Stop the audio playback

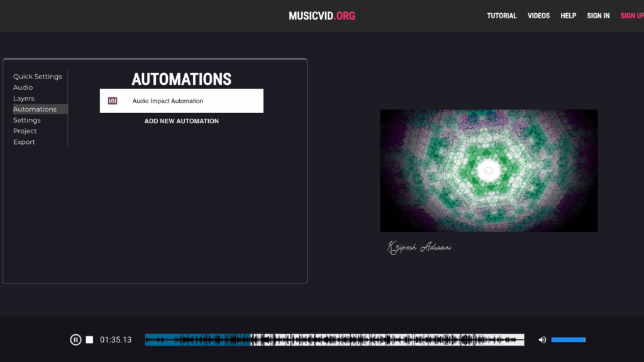[x=89, y=340]
